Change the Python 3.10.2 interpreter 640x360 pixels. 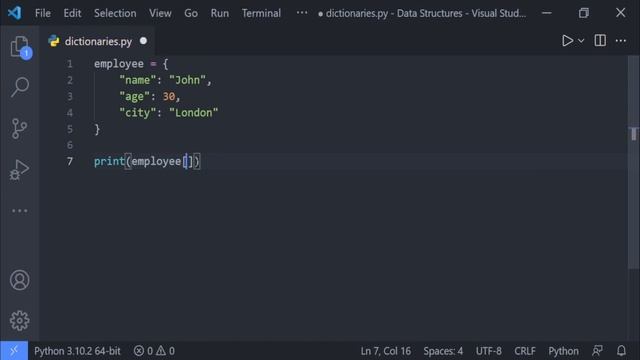point(77,351)
